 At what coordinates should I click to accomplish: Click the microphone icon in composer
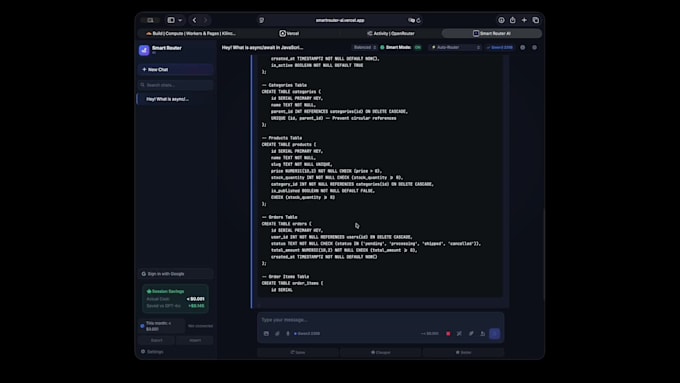pos(288,334)
